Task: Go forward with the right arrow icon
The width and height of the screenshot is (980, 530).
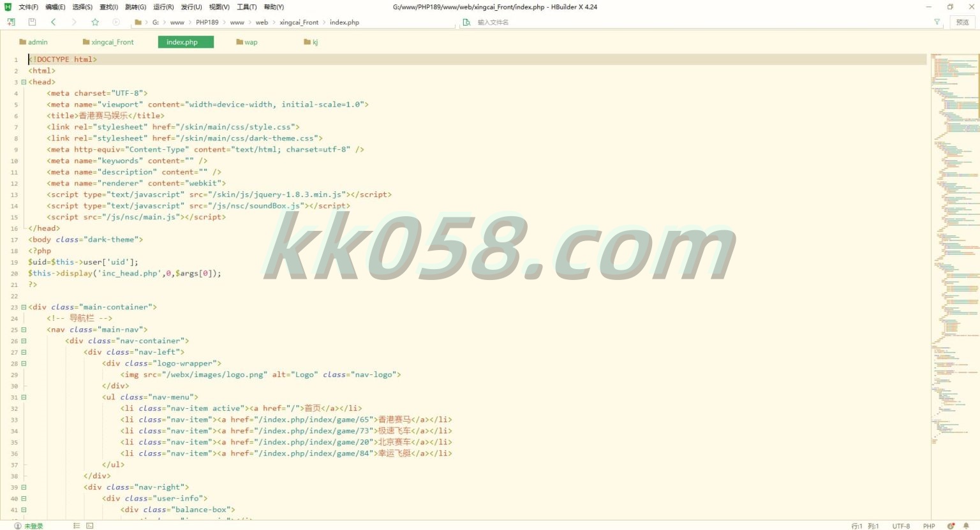Action: click(74, 22)
